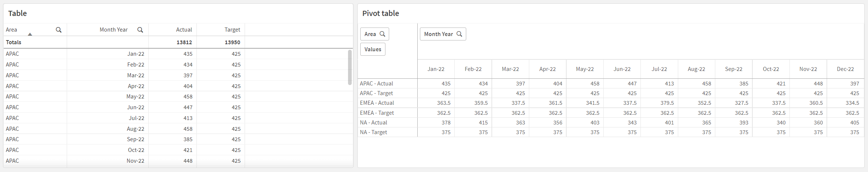Select the Jan-22 pivot column header
This screenshot has height=172, width=868.
(436, 69)
